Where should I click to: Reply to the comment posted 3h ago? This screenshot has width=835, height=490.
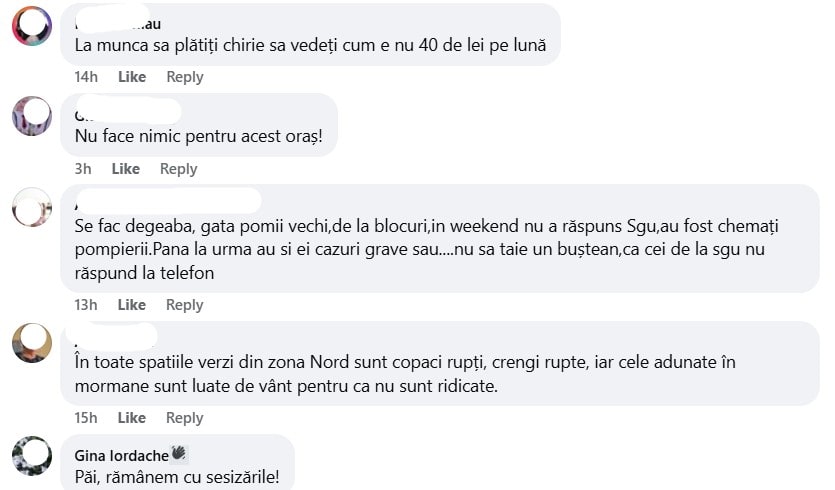[179, 169]
